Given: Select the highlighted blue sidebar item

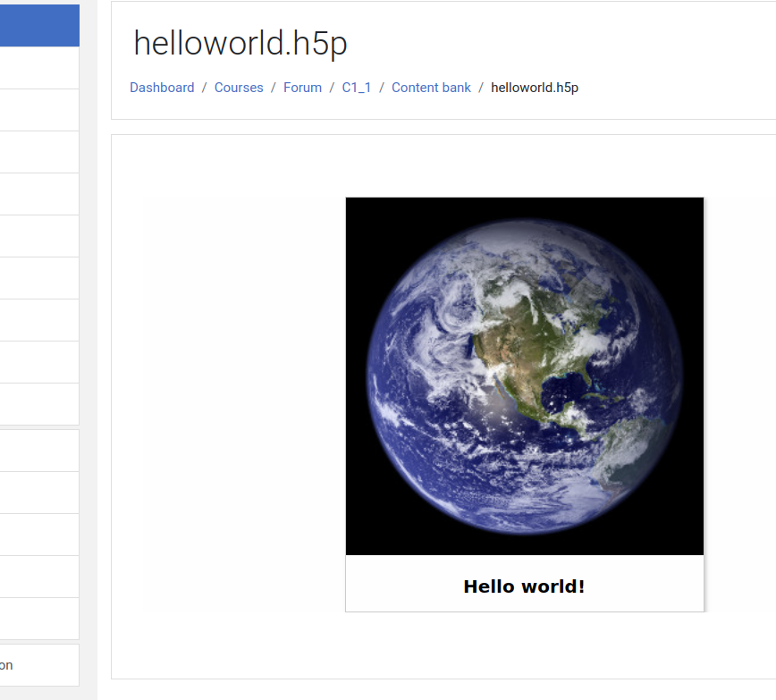Looking at the screenshot, I should (x=39, y=26).
